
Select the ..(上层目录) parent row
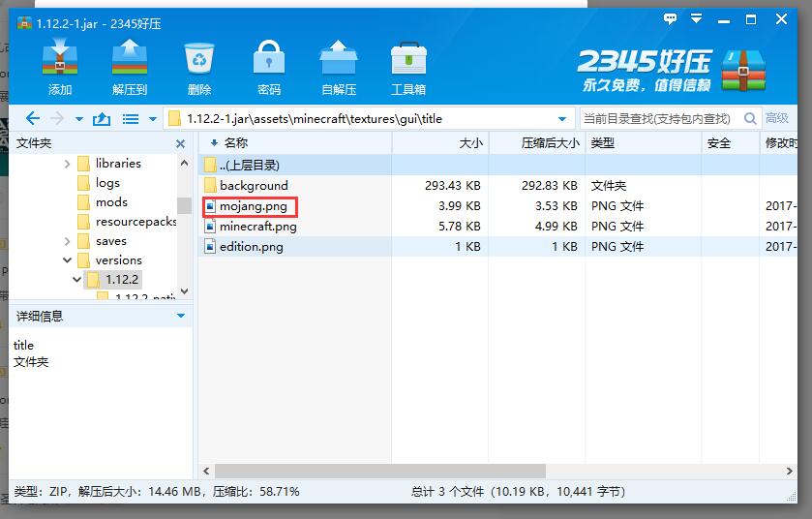tap(497, 166)
